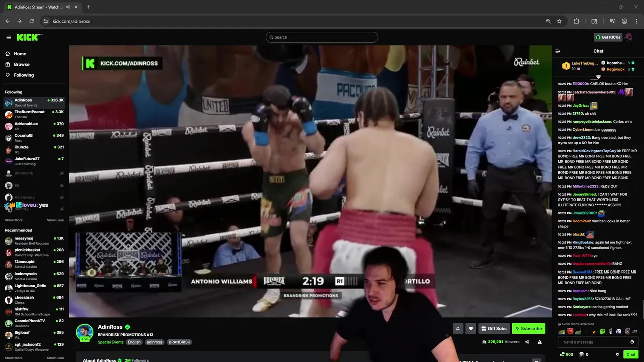This screenshot has width=644, height=362.
Task: Show More under Recommended list
Action: click(14, 358)
